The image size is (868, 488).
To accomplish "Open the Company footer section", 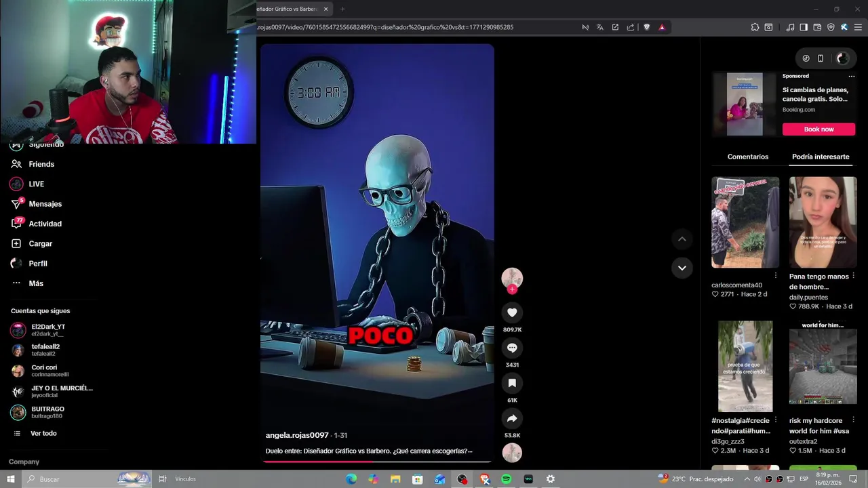I will [24, 462].
